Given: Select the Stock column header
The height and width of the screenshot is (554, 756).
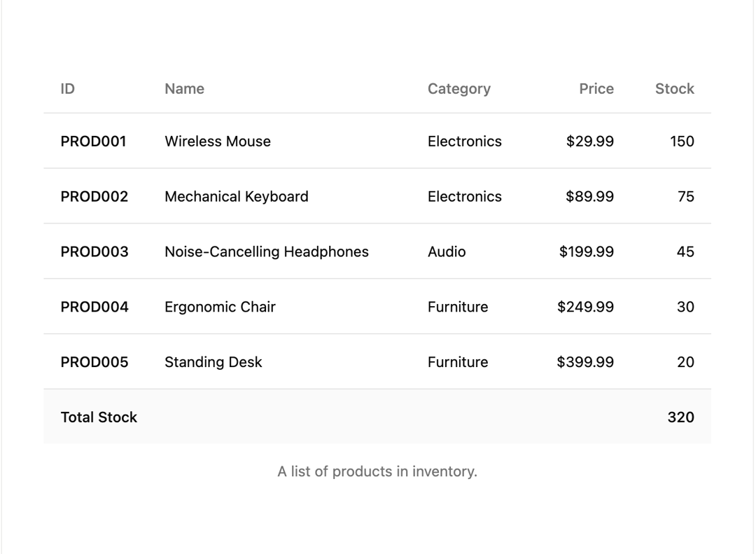Looking at the screenshot, I should pos(675,89).
